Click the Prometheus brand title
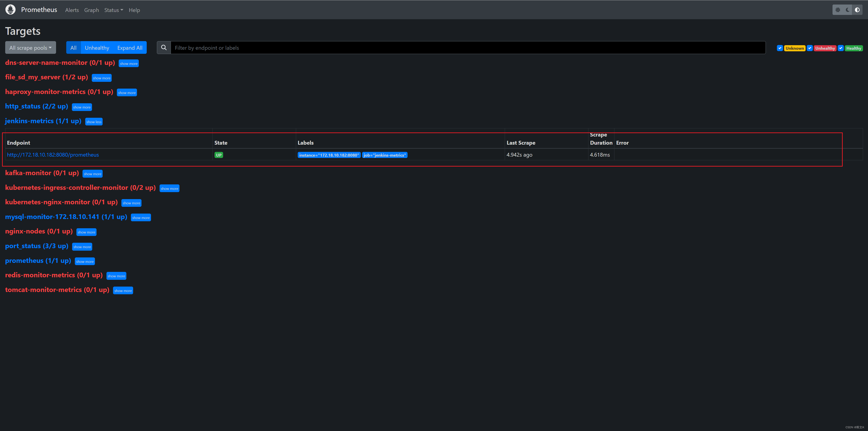Image resolution: width=868 pixels, height=431 pixels. (x=39, y=9)
